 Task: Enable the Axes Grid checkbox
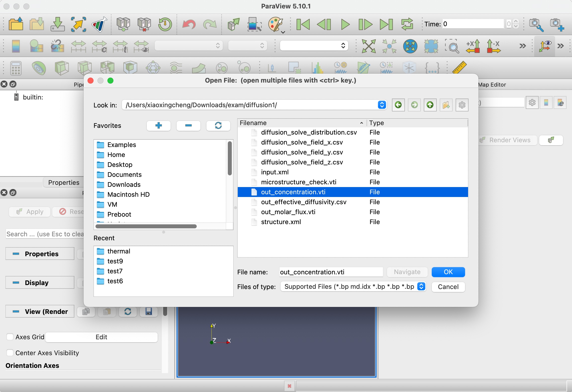[x=10, y=337]
